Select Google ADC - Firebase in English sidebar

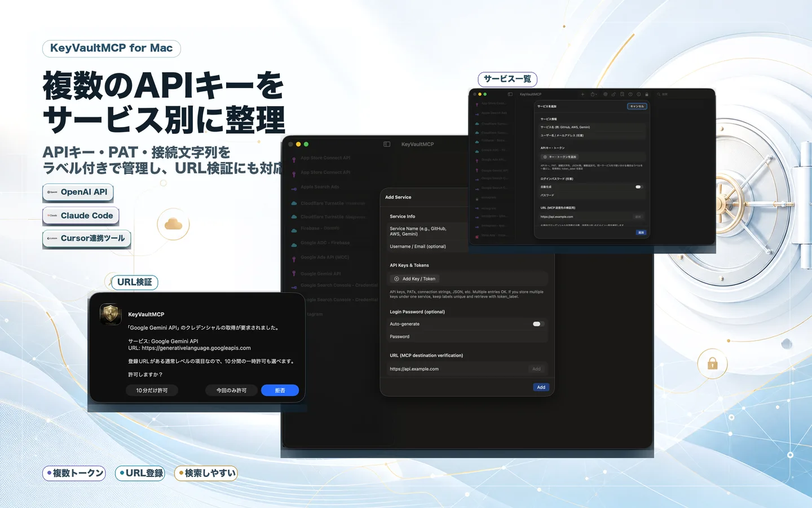pyautogui.click(x=325, y=243)
